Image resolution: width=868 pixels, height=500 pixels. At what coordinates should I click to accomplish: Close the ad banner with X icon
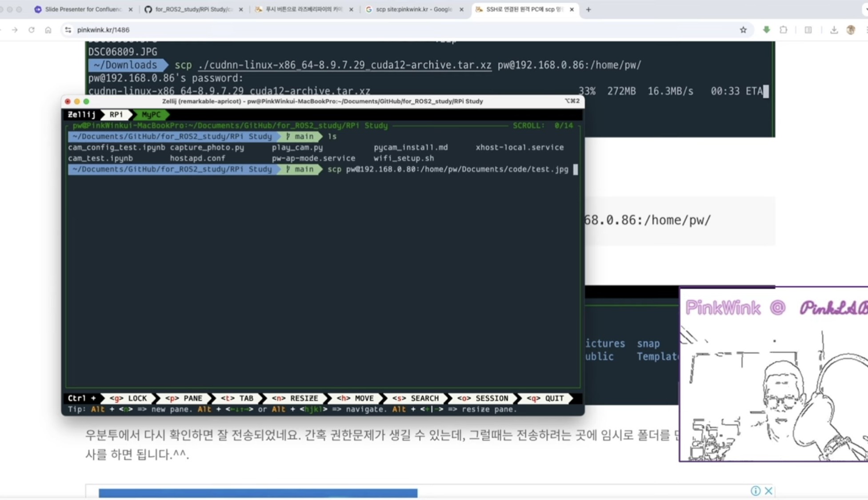coord(768,491)
